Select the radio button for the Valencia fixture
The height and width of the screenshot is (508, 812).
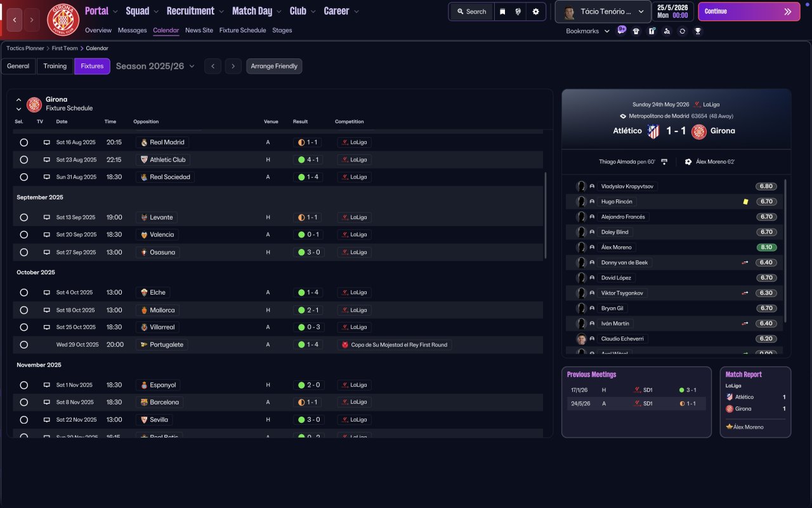23,234
